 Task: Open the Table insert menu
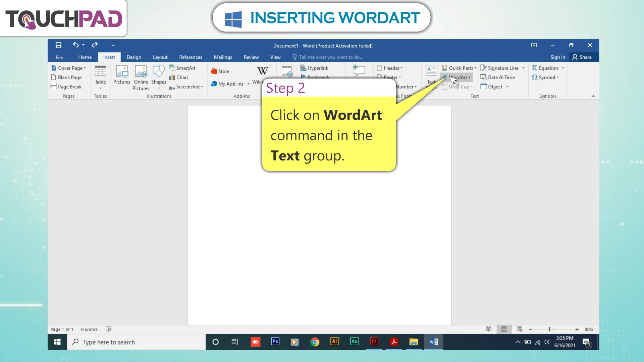coord(100,78)
